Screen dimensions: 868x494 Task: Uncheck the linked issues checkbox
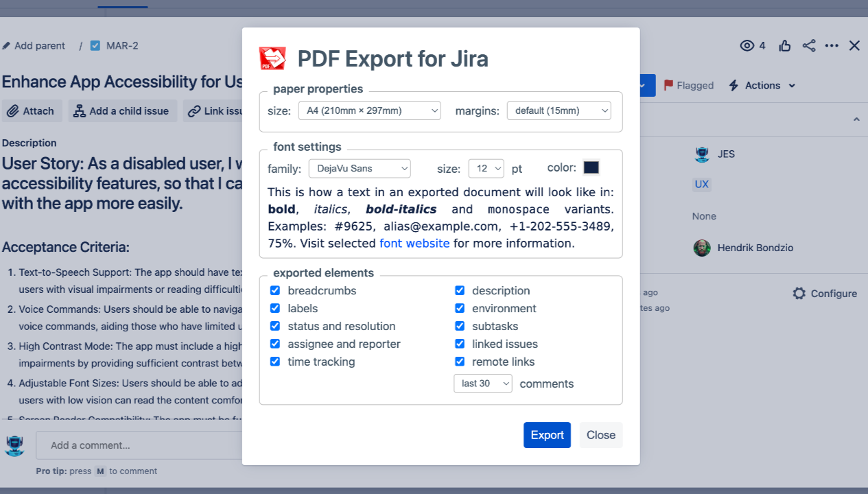tap(460, 344)
